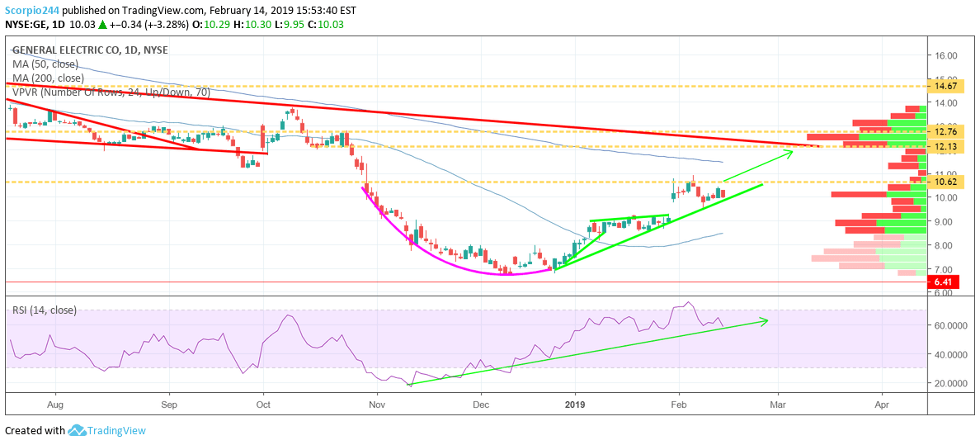The height and width of the screenshot is (445, 980).
Task: Click the TradingView cloud logo icon
Action: (x=76, y=430)
